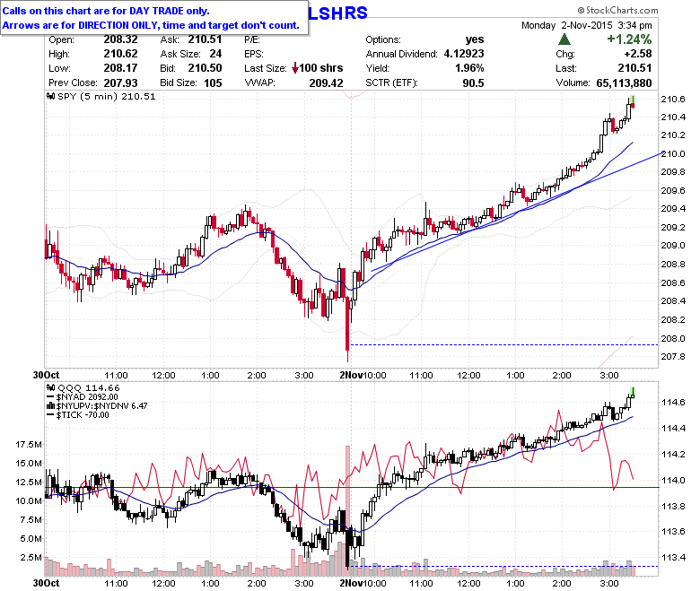
Task: Click the Volume value 65,113,880
Action: (624, 83)
